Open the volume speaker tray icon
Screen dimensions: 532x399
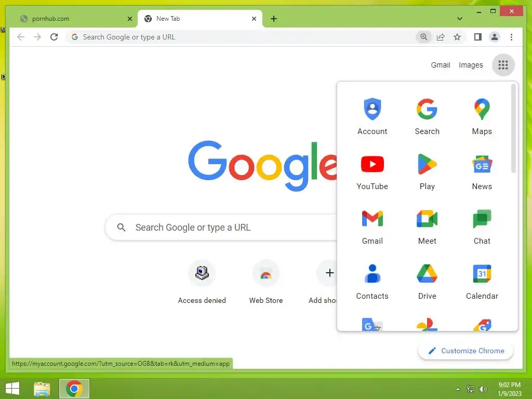tap(483, 389)
